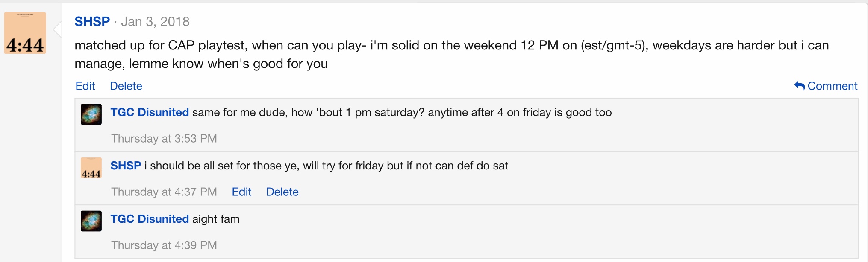The height and width of the screenshot is (262, 868).
Task: Open SHSP's profile from the post header
Action: tap(92, 21)
